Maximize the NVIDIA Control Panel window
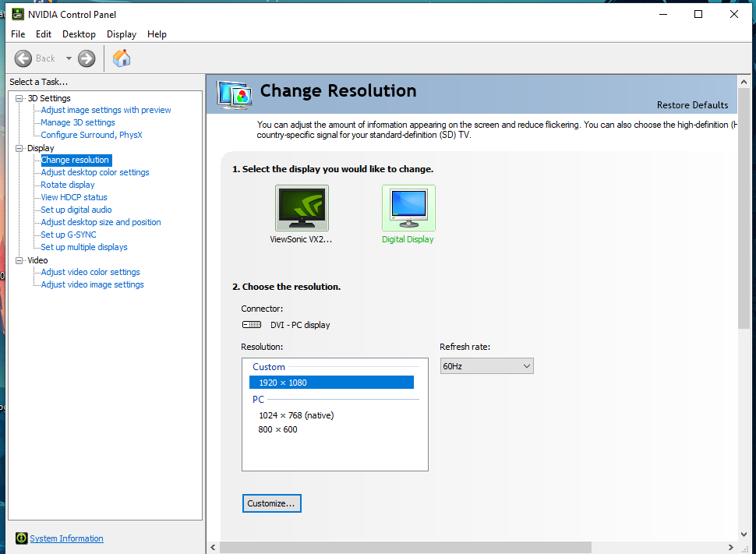This screenshot has height=554, width=756. pos(698,15)
